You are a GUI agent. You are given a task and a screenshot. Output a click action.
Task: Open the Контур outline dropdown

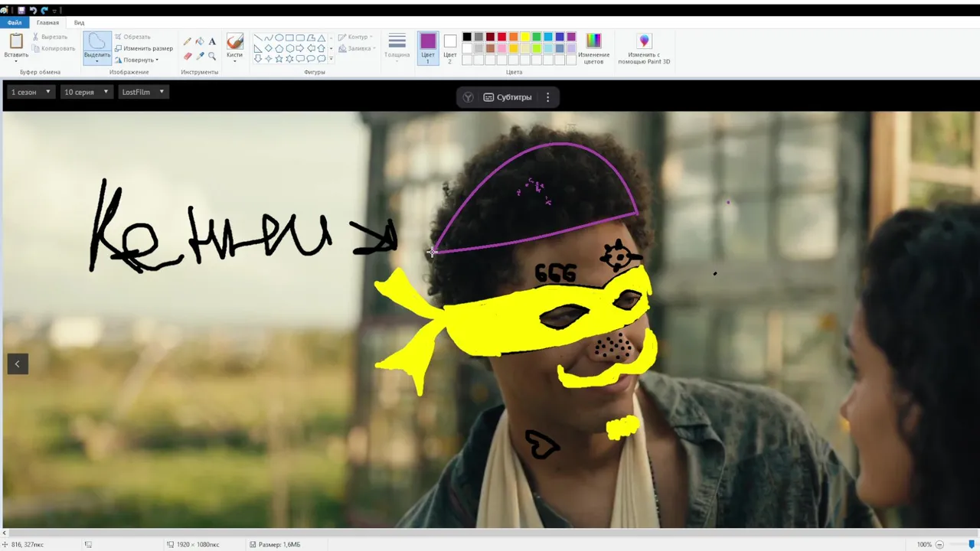pyautogui.click(x=358, y=37)
